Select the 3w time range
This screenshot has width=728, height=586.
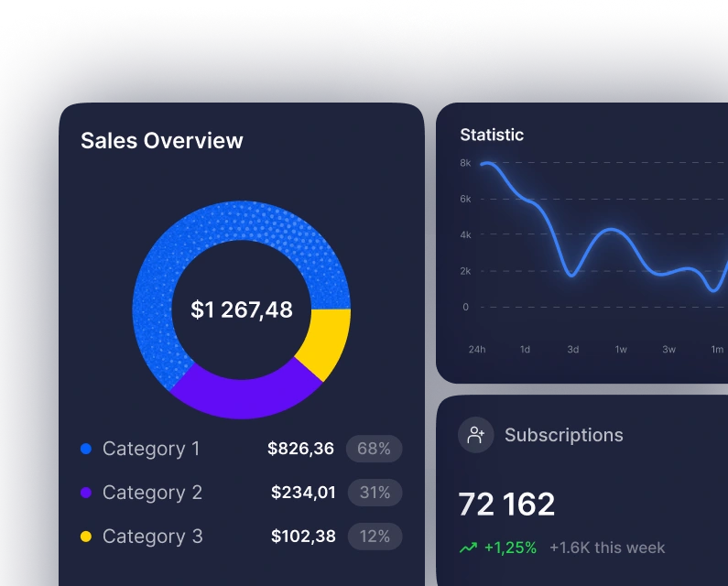click(x=669, y=350)
